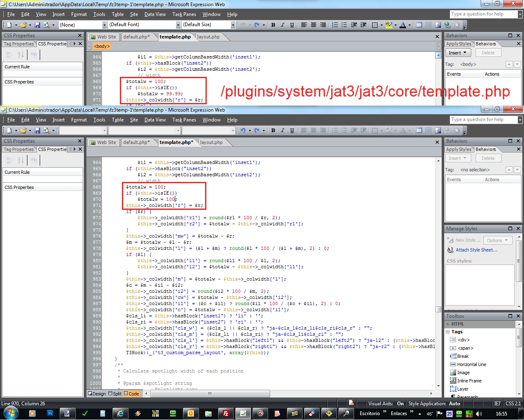The width and height of the screenshot is (524, 420).
Task: Switch the editor to Code view
Action: (131, 394)
